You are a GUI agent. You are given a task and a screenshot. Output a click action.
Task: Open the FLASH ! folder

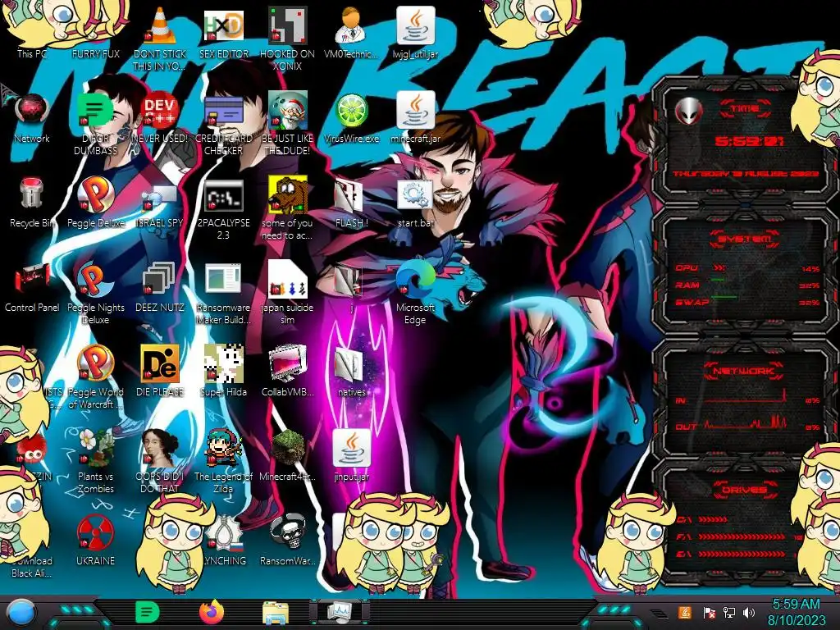coord(351,203)
